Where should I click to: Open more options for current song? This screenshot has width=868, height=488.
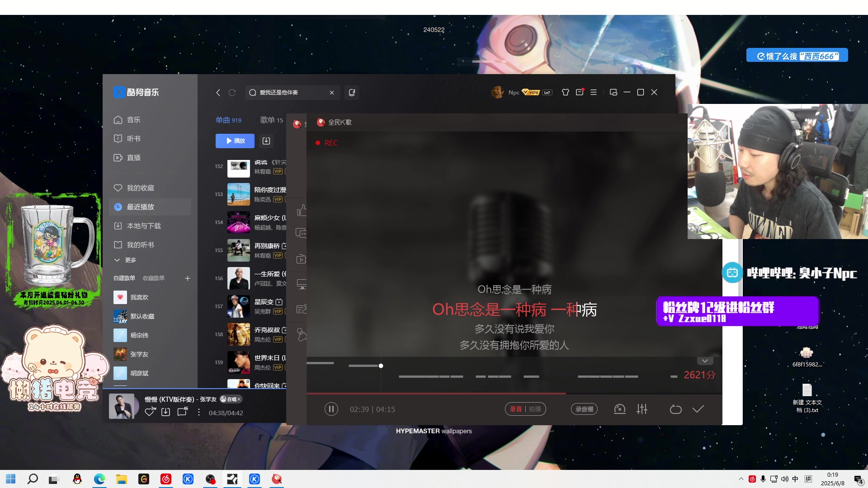(x=198, y=412)
